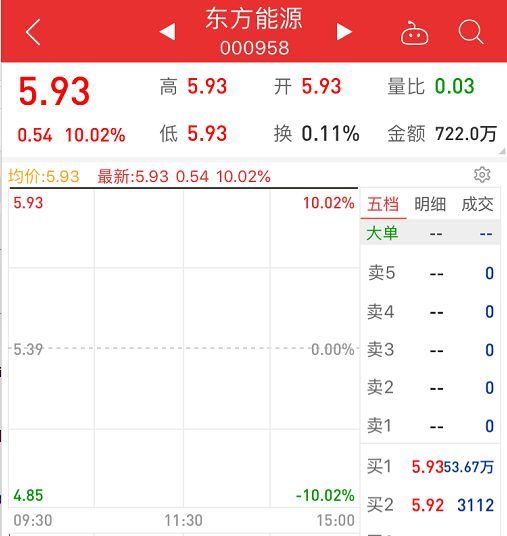Tap the 均价:5.93 label
Viewport: 507px width, 536px height.
pyautogui.click(x=43, y=177)
